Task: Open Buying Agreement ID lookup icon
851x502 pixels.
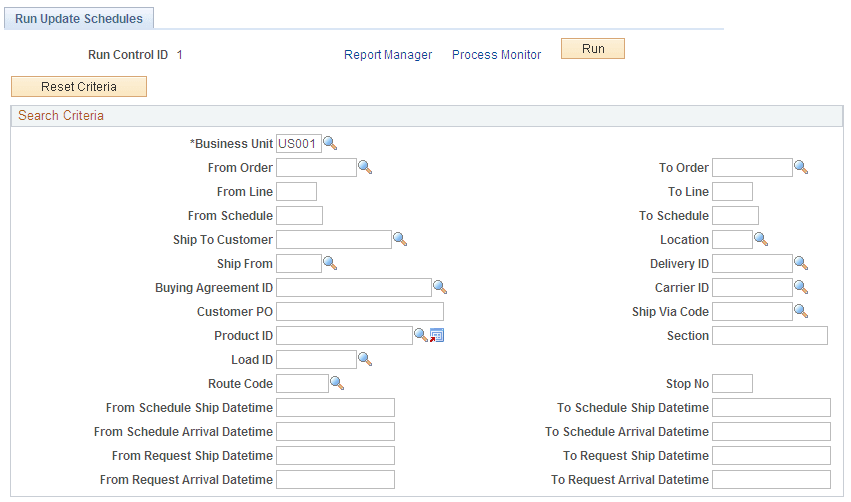Action: point(440,287)
